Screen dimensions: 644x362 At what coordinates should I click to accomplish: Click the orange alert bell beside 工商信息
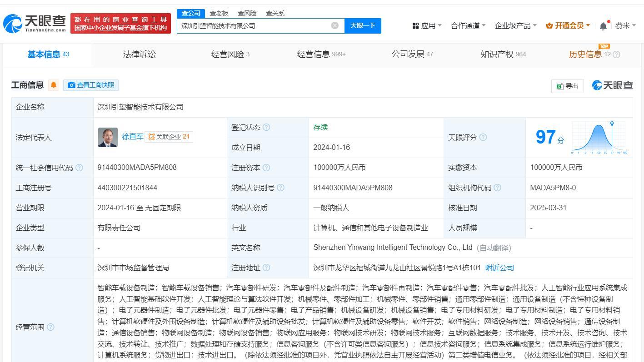pos(54,85)
